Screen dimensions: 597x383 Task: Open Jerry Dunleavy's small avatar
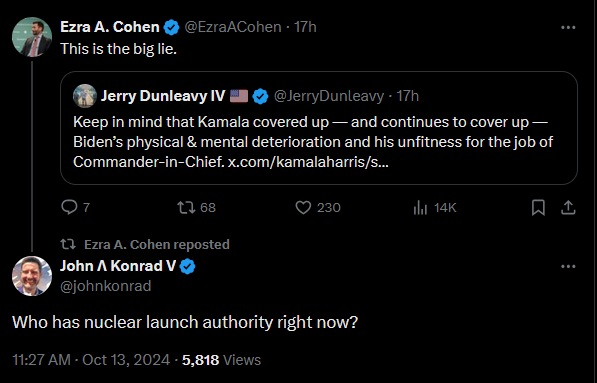pos(85,96)
